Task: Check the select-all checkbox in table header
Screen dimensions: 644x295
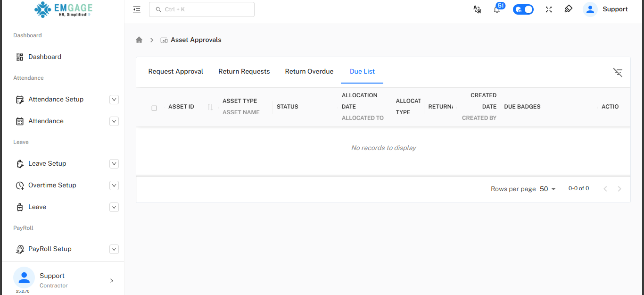Action: pos(154,108)
